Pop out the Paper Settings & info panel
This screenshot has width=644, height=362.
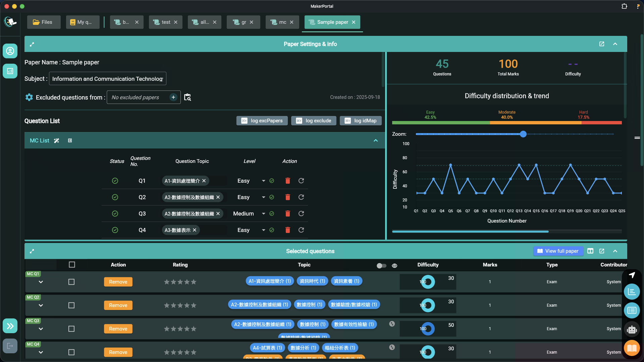point(601,44)
